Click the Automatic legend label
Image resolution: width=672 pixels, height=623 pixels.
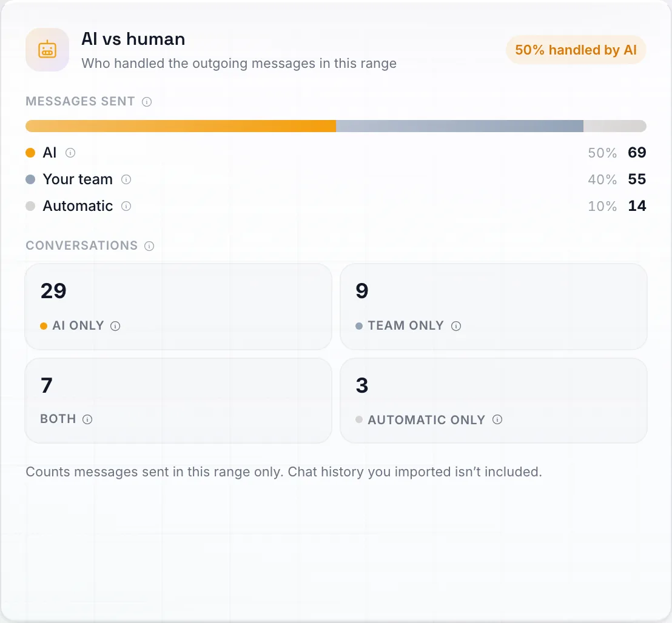point(78,207)
